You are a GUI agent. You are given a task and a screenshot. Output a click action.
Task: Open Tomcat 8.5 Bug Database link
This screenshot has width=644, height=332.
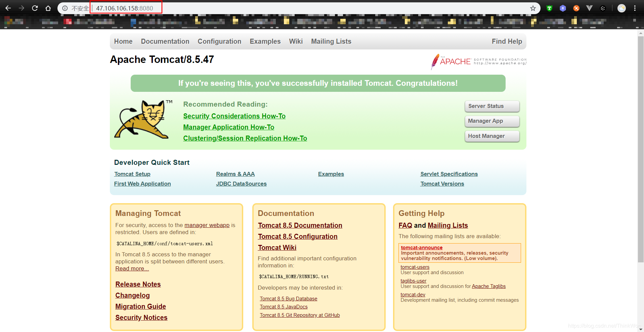click(289, 299)
